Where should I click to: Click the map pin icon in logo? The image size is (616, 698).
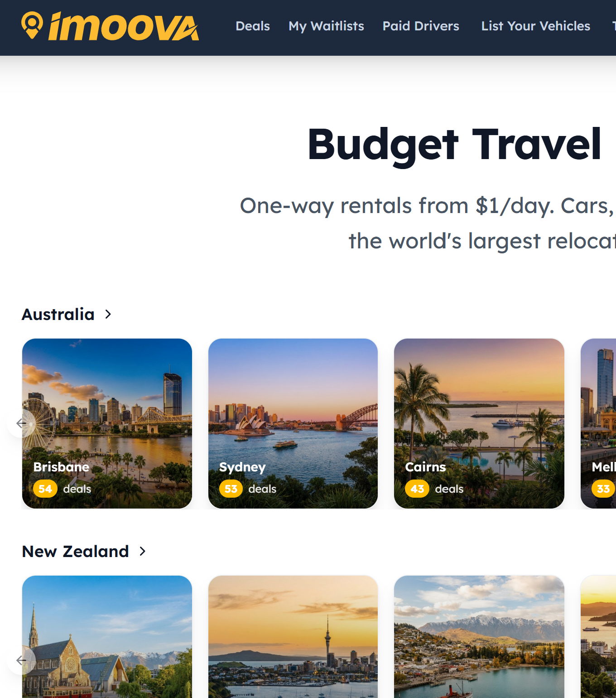(32, 25)
